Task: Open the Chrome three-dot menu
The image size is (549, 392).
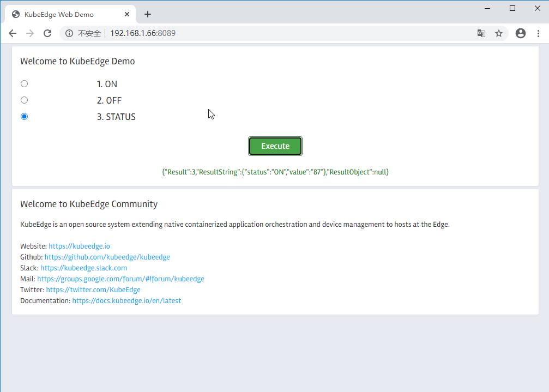Action: pos(538,33)
